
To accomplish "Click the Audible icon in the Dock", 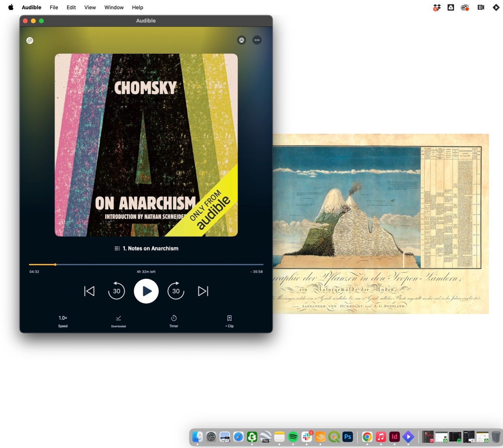I will pos(320,437).
